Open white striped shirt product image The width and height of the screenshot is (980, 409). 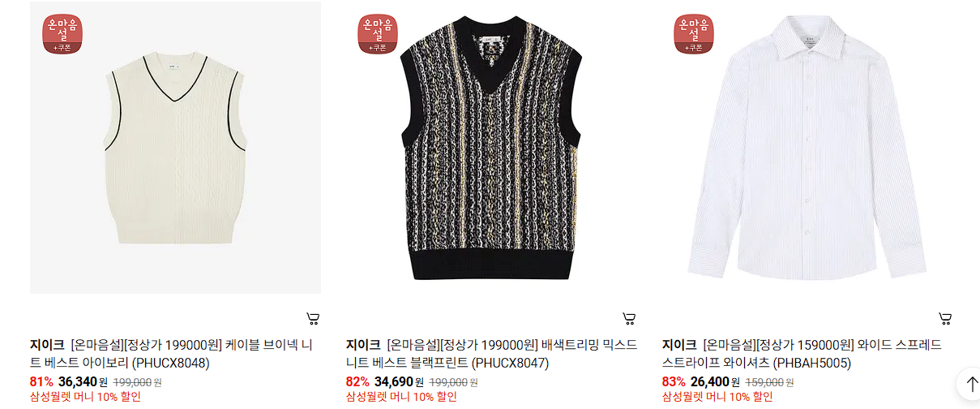(x=807, y=148)
